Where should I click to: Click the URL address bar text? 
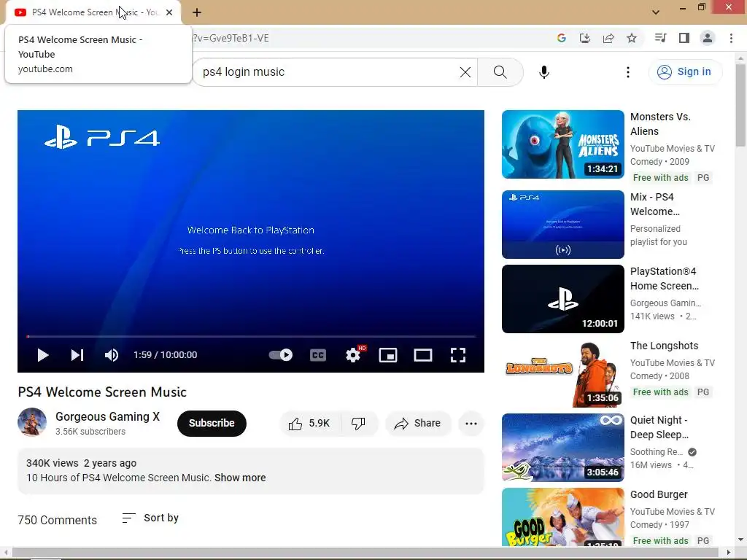coord(231,38)
